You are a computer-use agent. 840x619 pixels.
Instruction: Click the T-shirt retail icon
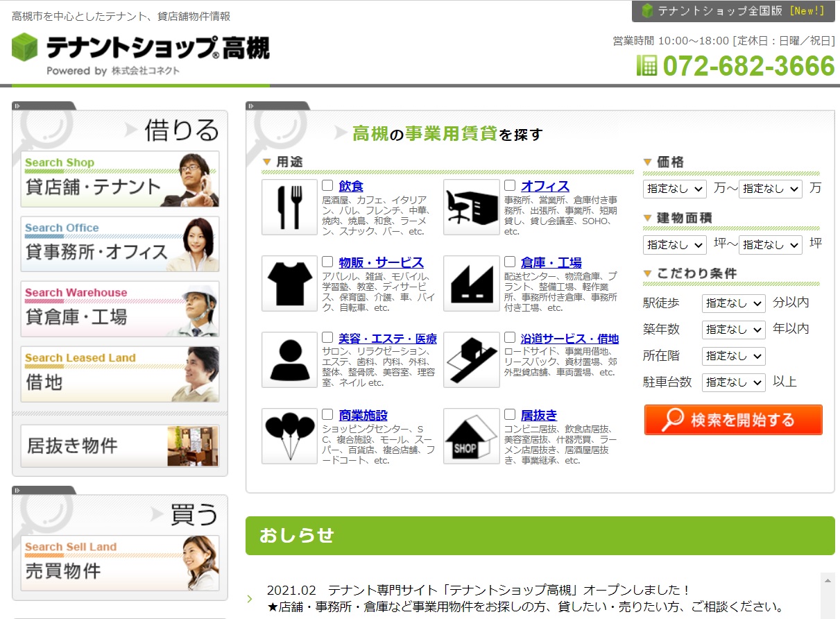289,283
